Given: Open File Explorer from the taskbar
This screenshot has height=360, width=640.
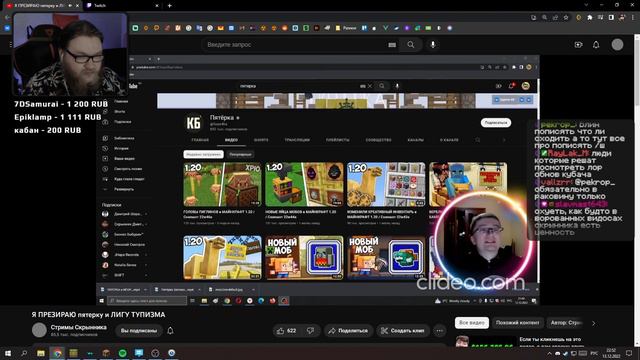Looking at the screenshot, I should 40,353.
